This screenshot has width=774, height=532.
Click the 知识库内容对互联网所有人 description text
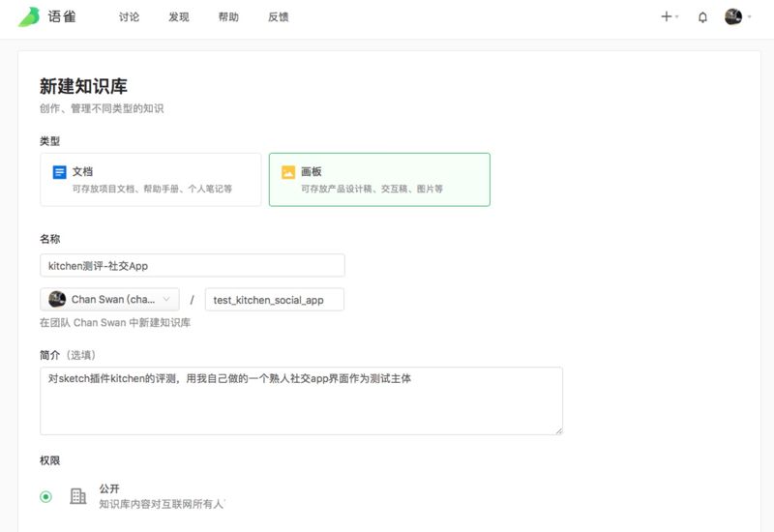[162, 504]
